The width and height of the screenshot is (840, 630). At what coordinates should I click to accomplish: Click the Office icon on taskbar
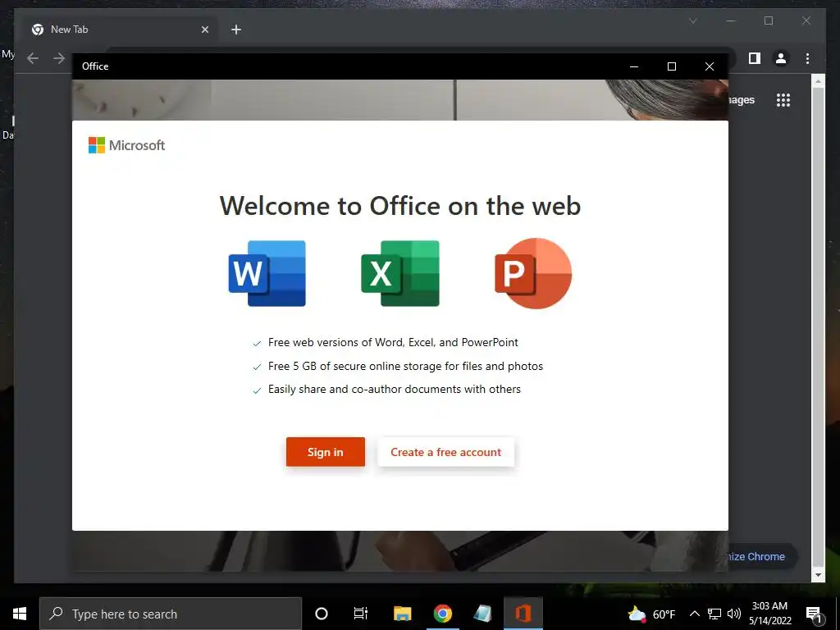tap(523, 614)
